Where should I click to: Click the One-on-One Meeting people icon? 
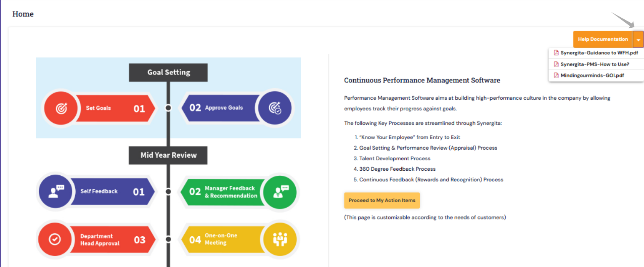point(279,239)
